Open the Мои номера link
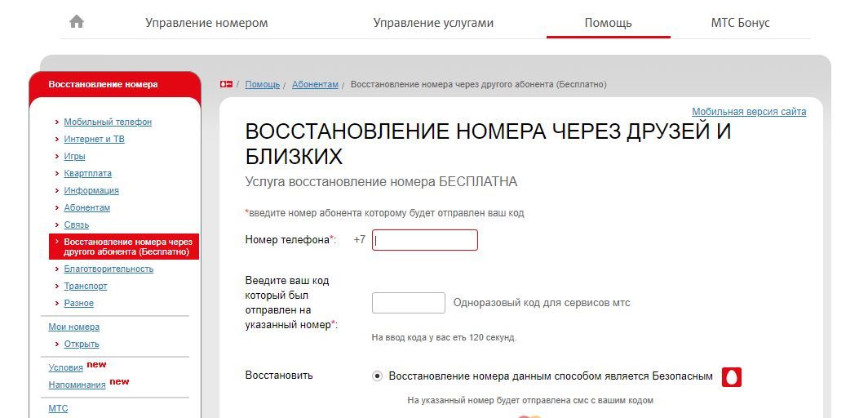868x418 pixels. [x=74, y=327]
